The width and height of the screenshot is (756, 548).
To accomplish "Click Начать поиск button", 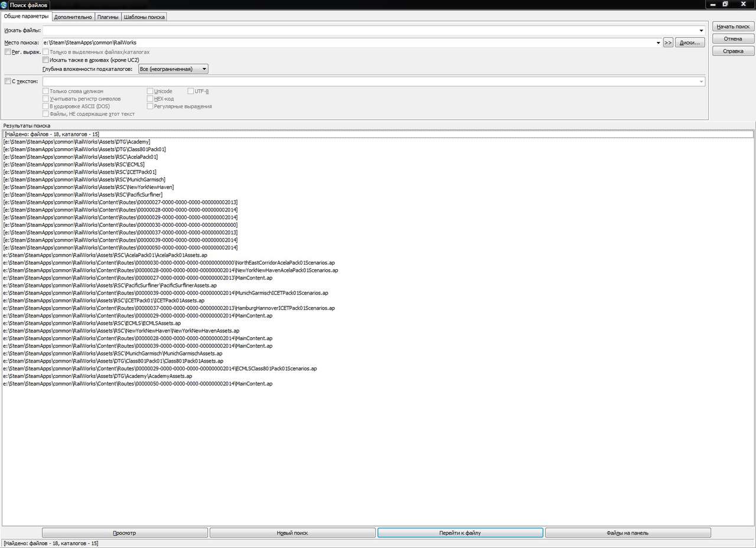I will 733,27.
